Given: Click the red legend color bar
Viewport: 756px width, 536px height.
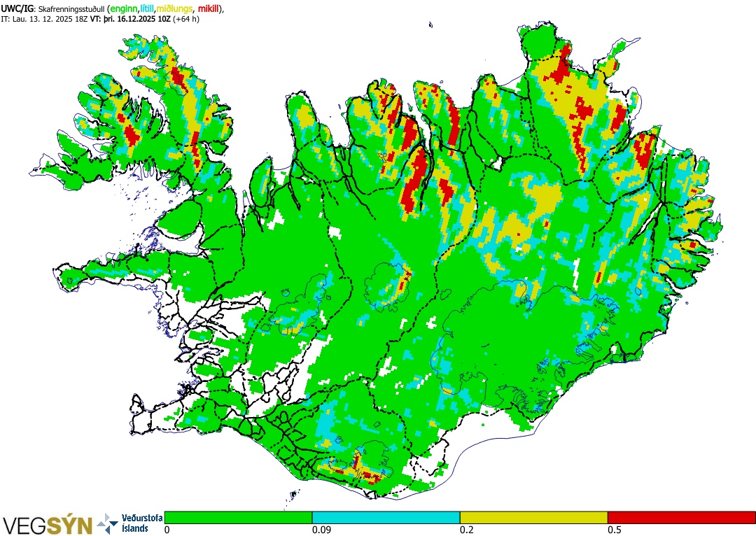Looking at the screenshot, I should [682, 517].
